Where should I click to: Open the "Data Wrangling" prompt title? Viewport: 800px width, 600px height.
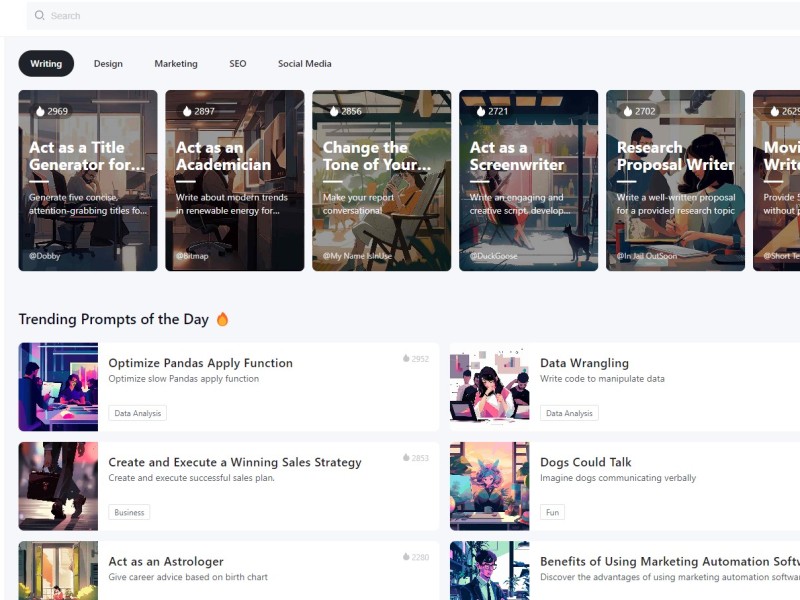[x=584, y=363]
